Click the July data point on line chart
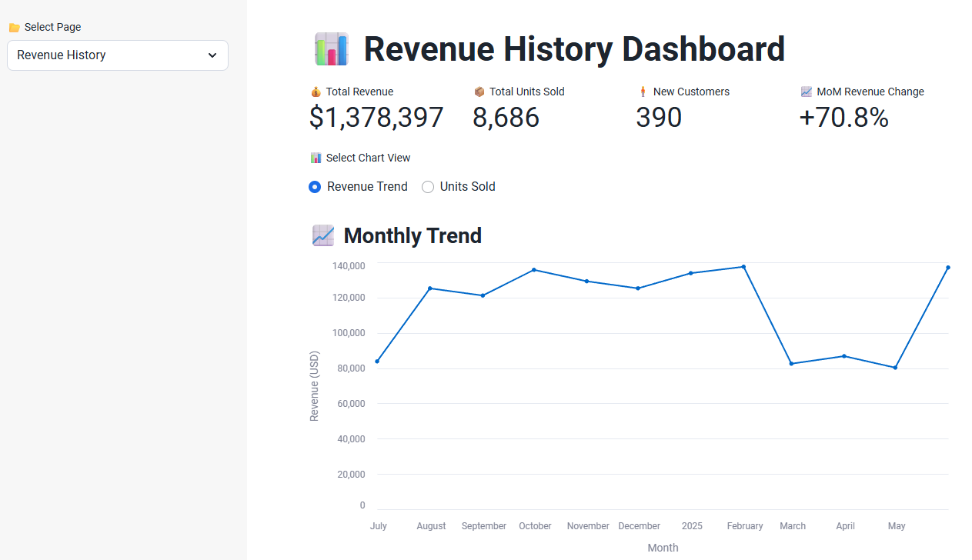 tap(377, 362)
